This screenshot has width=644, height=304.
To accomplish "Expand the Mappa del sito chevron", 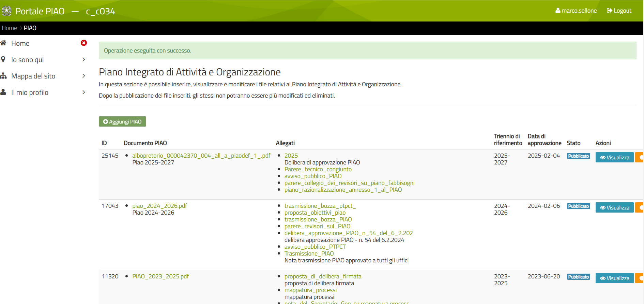I will click(x=84, y=76).
